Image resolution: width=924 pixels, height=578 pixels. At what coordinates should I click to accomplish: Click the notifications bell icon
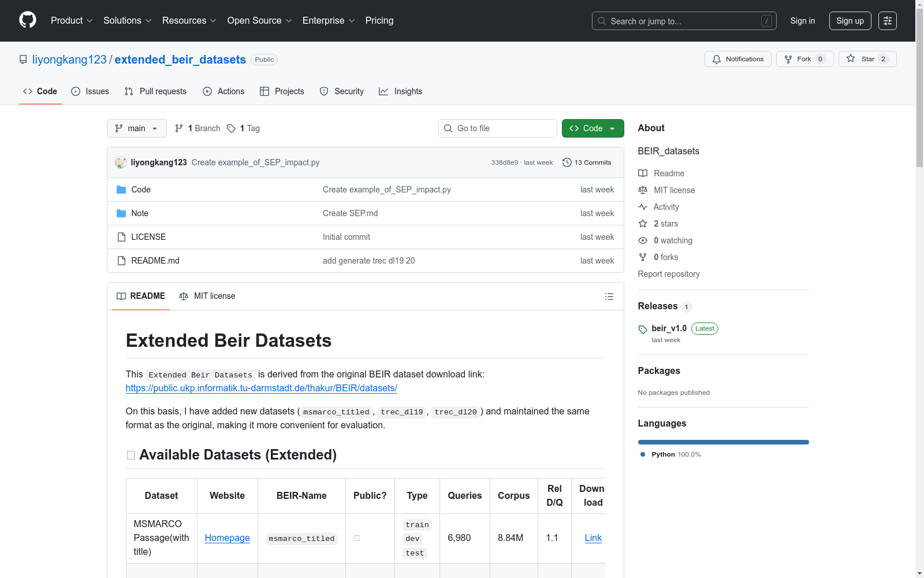tap(717, 59)
